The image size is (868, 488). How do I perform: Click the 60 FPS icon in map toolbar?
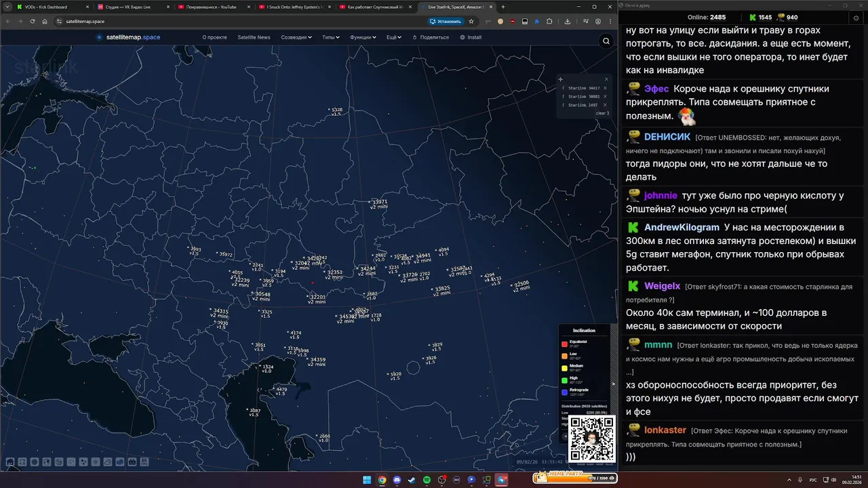144,462
